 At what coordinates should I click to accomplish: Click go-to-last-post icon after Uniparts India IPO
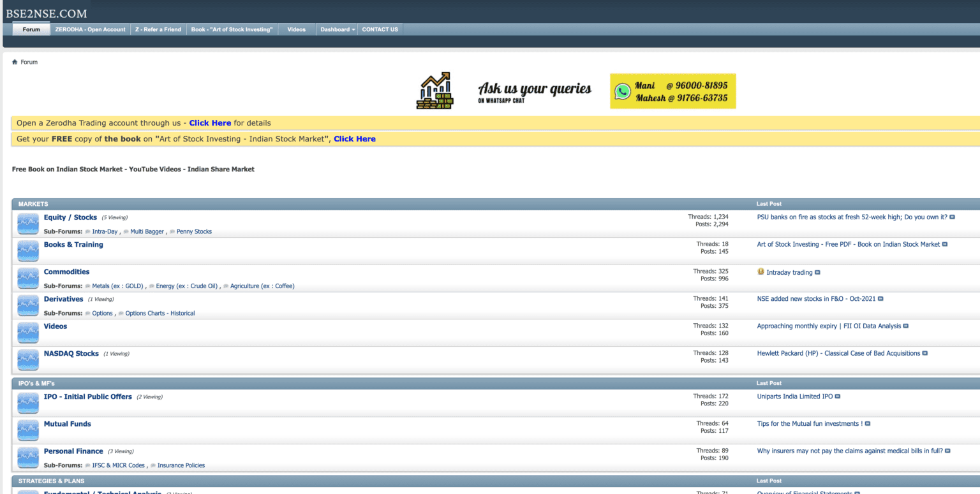click(x=838, y=396)
